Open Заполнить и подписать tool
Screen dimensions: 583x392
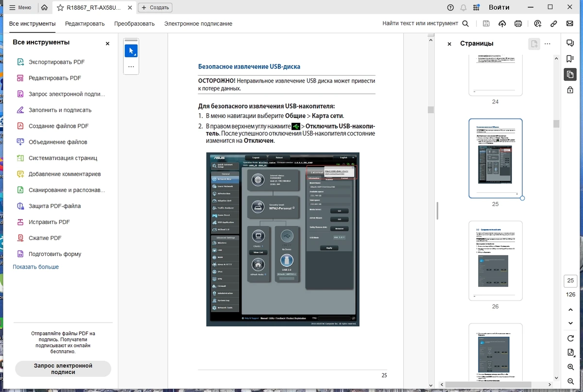60,110
